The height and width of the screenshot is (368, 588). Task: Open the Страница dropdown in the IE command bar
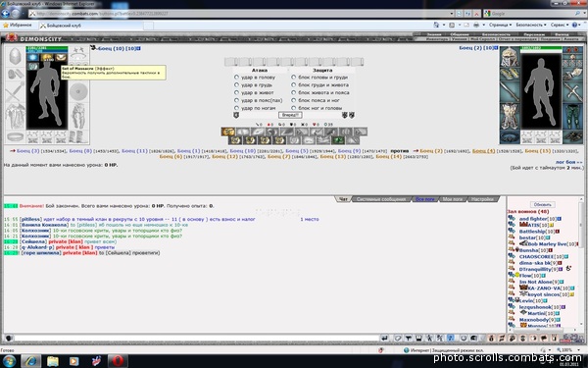click(x=500, y=26)
